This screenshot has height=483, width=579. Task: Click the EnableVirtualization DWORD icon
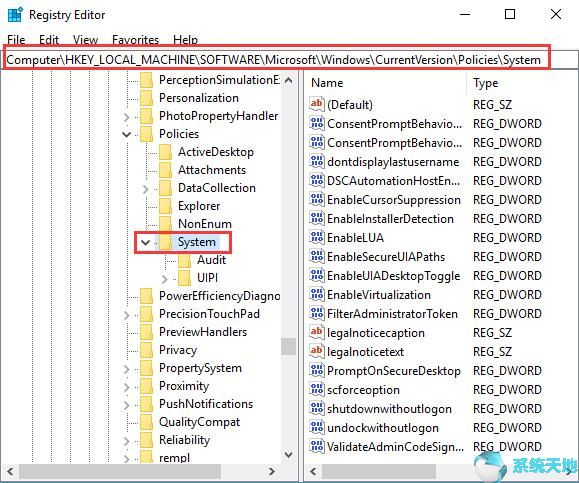(316, 294)
